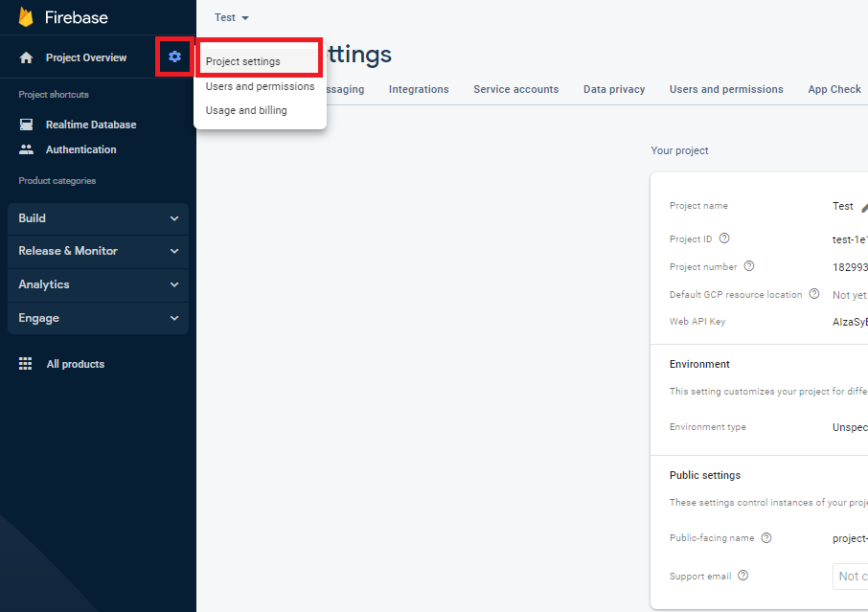Image resolution: width=868 pixels, height=612 pixels.
Task: Click the Product categories label
Action: pyautogui.click(x=57, y=181)
